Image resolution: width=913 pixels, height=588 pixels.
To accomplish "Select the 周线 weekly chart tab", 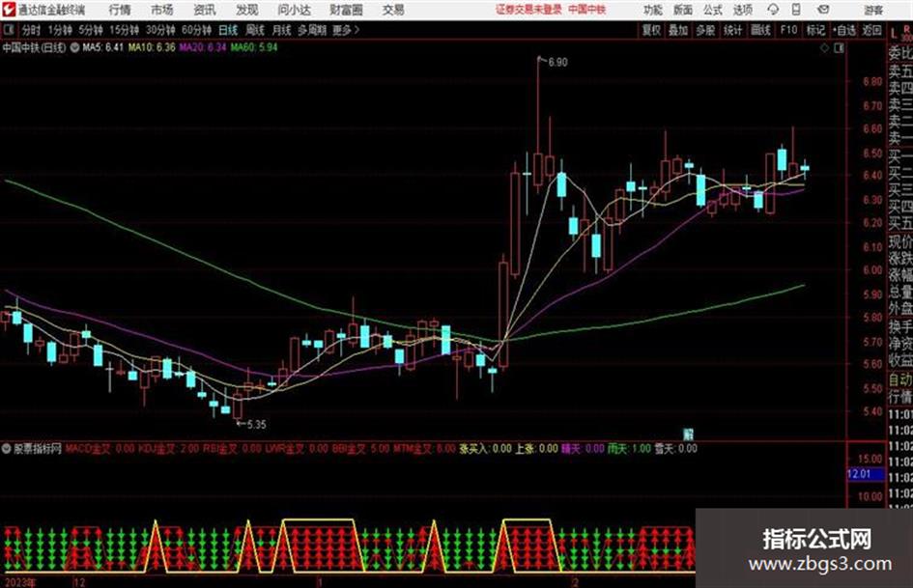I will pyautogui.click(x=255, y=30).
